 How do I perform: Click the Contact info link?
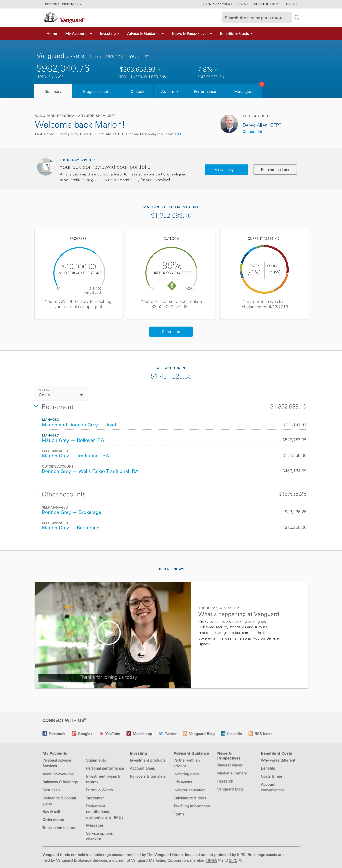tap(253, 132)
